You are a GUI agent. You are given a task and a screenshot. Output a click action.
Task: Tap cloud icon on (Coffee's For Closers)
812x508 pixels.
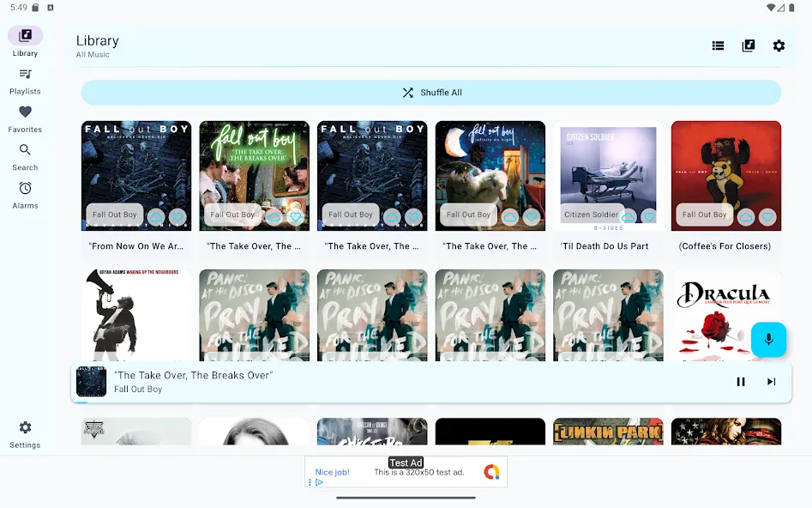click(x=746, y=217)
